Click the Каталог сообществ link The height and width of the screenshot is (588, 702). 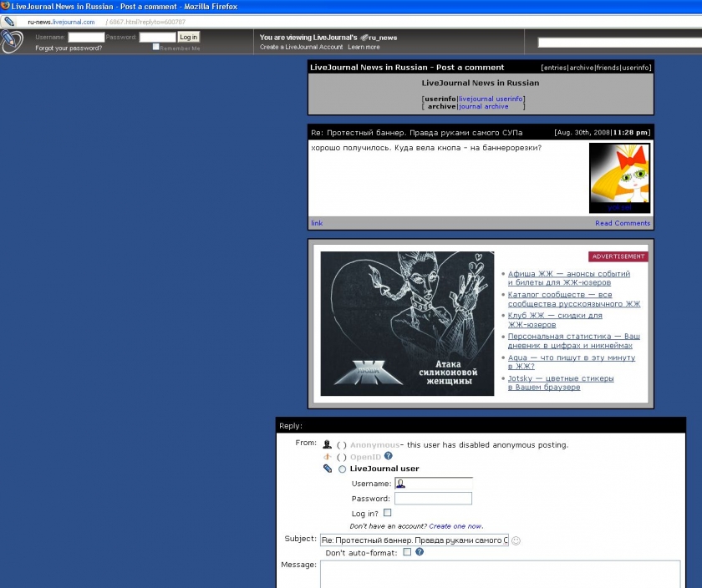click(574, 299)
